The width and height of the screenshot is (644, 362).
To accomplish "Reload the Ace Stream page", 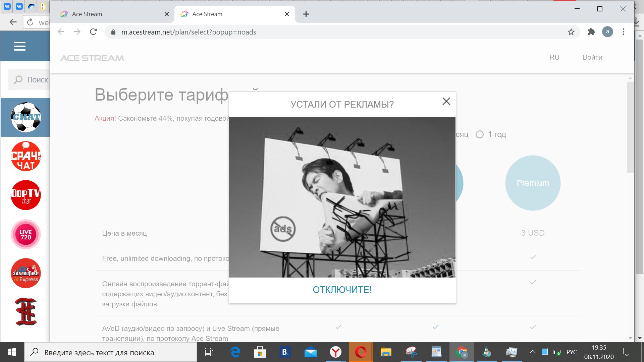I will 93,32.
